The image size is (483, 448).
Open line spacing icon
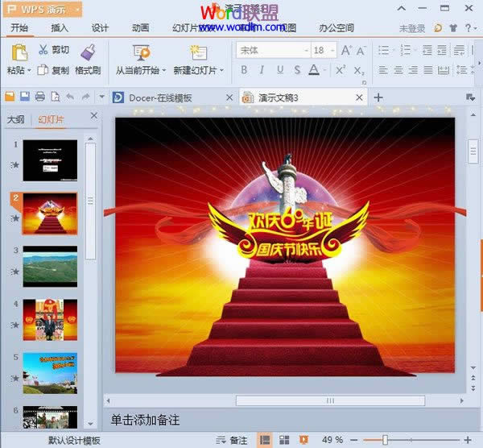click(x=462, y=70)
